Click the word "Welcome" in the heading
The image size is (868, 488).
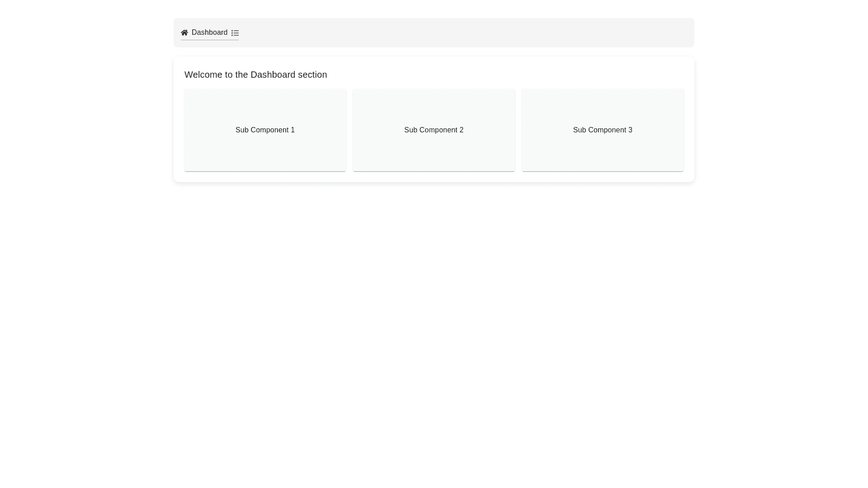(x=203, y=75)
